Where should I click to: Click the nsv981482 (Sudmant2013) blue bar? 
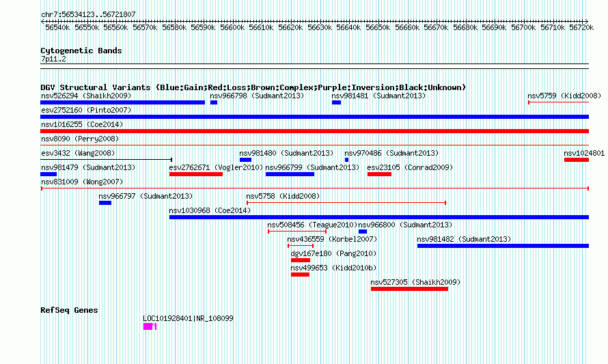pyautogui.click(x=503, y=246)
